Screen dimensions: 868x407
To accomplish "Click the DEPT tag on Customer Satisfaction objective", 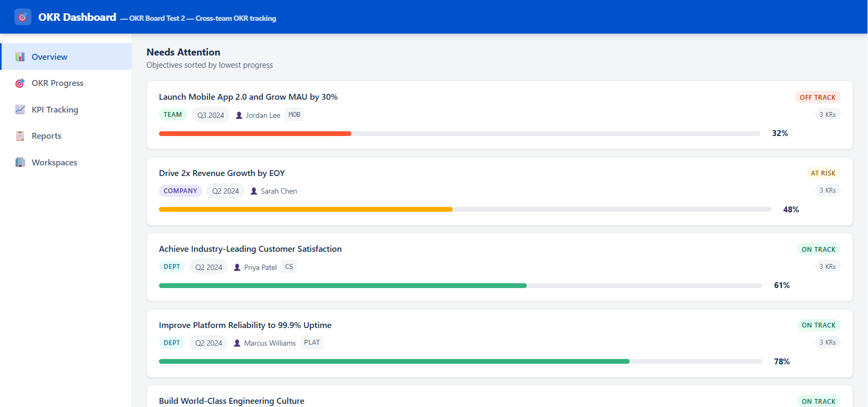I will (x=172, y=267).
